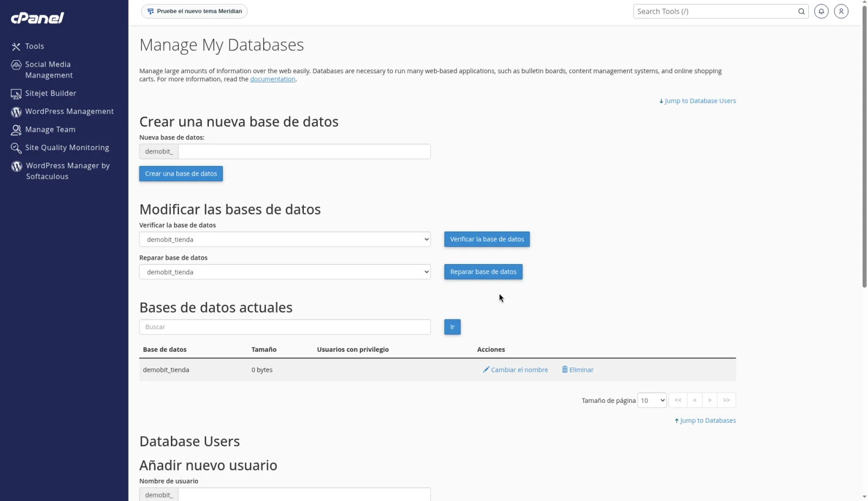This screenshot has width=868, height=501.
Task: Click the WordPress Manager by Softaculous icon
Action: click(x=17, y=166)
